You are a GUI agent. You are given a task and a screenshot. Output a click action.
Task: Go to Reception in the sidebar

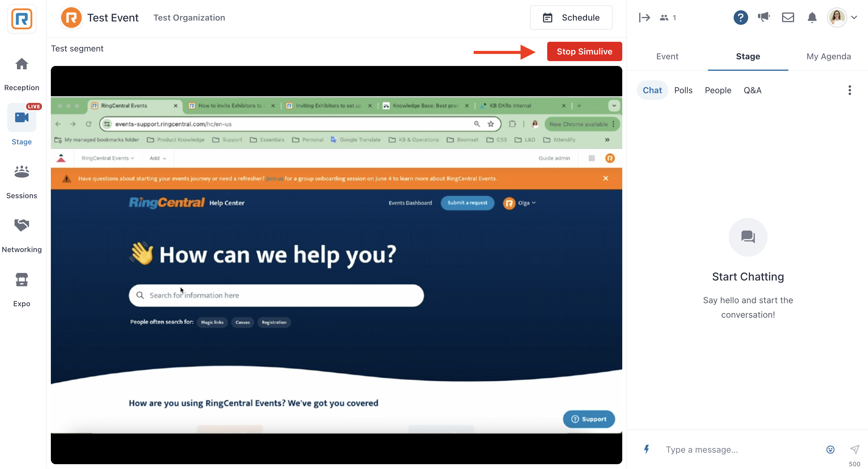click(x=21, y=74)
